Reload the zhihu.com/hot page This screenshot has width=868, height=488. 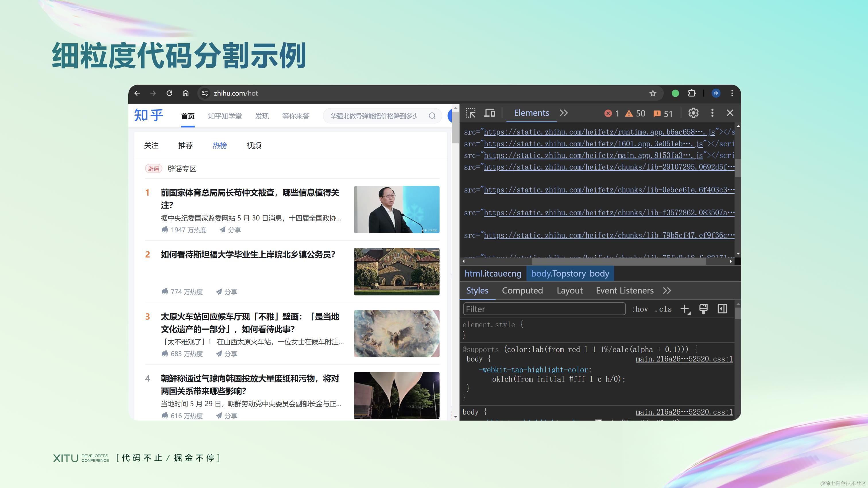(169, 93)
